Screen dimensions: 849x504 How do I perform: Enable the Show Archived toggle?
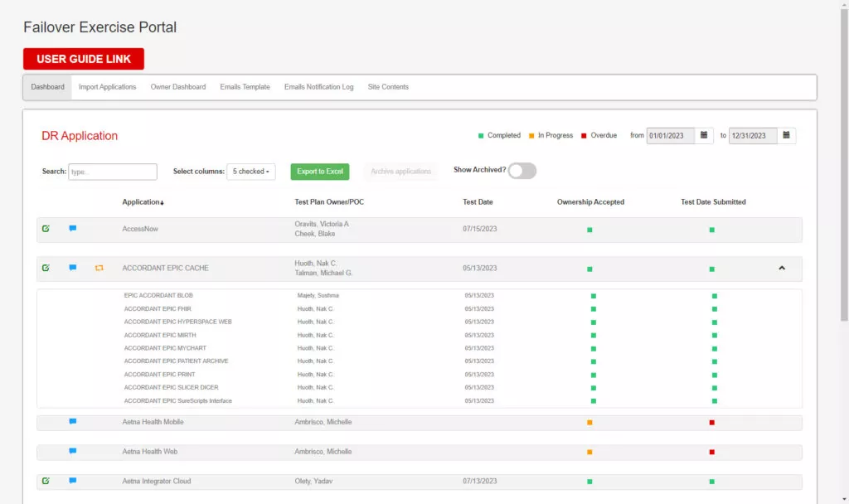(x=522, y=170)
